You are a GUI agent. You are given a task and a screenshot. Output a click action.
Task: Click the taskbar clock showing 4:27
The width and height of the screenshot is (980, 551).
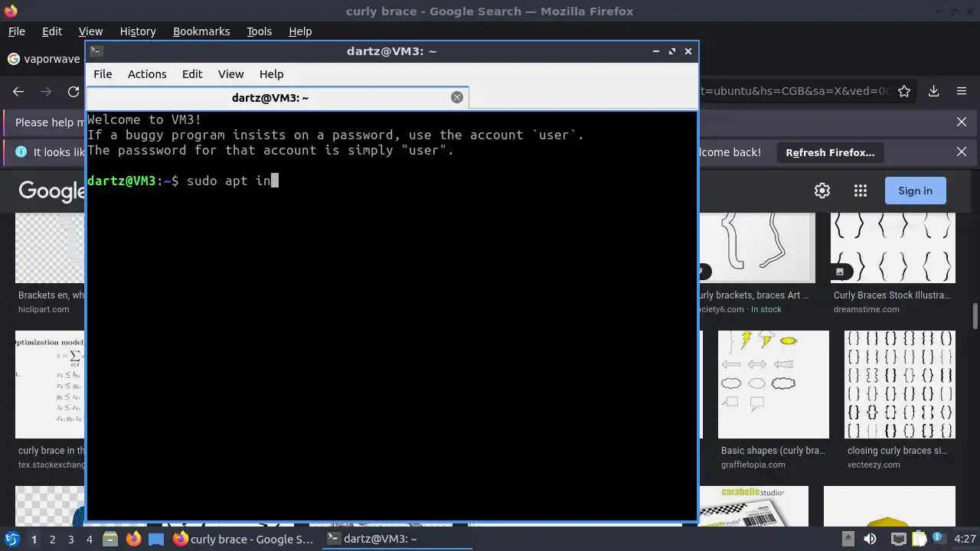tap(965, 539)
